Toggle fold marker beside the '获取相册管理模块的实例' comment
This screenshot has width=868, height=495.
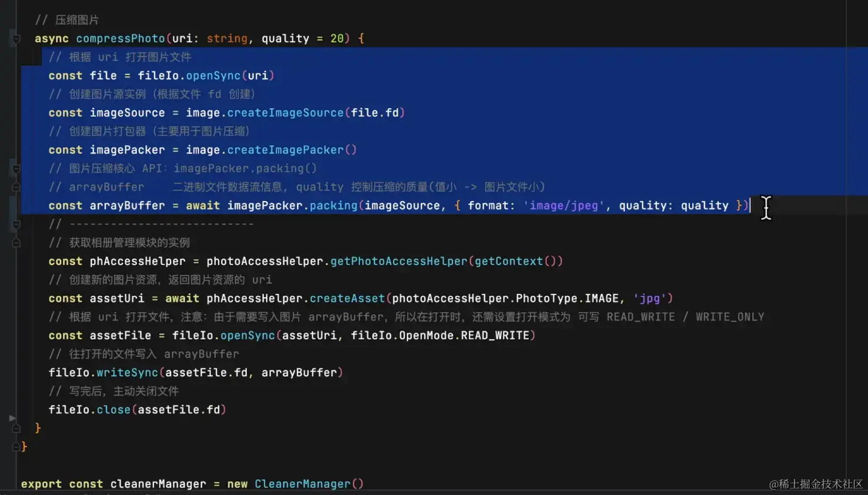(x=16, y=243)
